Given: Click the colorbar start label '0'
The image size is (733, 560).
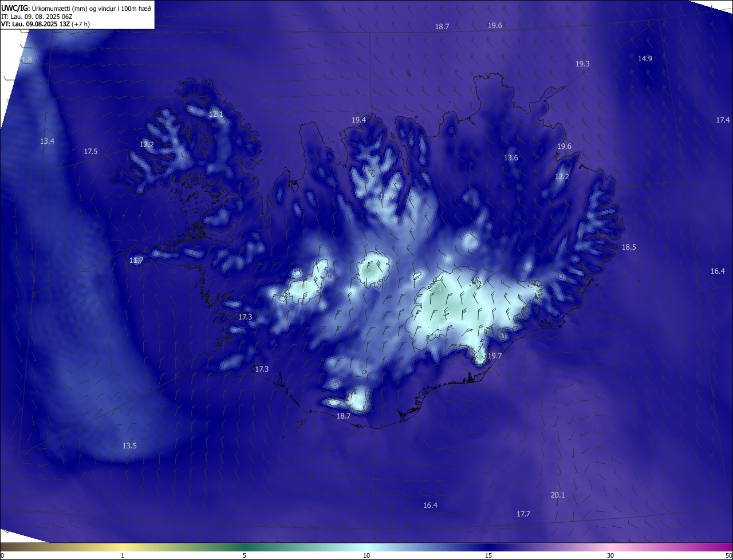Looking at the screenshot, I should coord(2,555).
